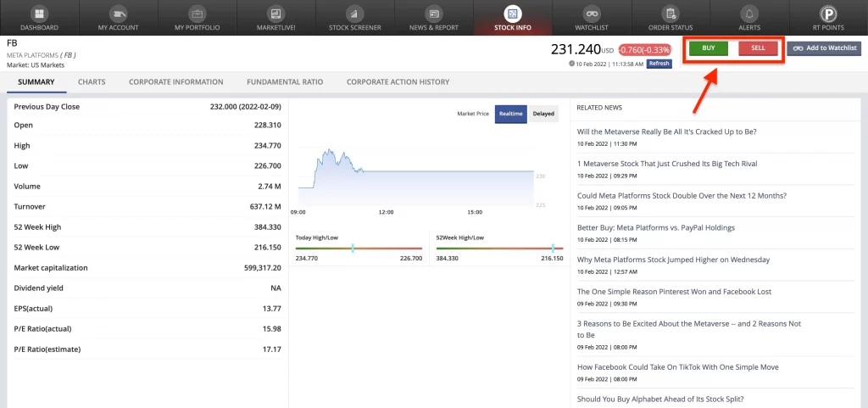
Task: Open 'Will the Metaverse Really Be All' article
Action: (666, 131)
